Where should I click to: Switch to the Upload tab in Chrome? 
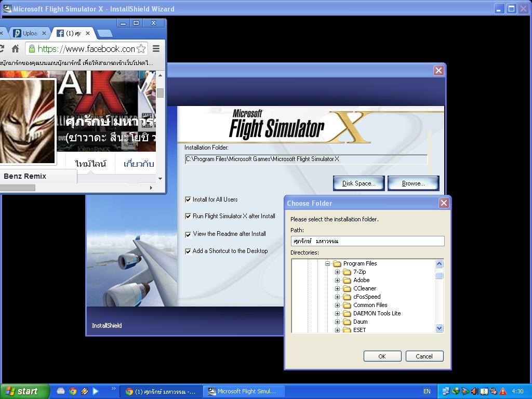coord(29,33)
